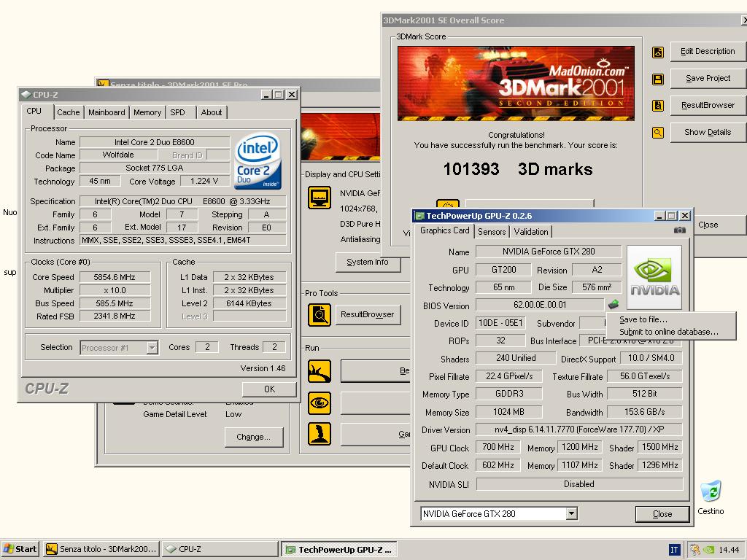
Task: Click the monitor icon in Display and CPU Settings
Action: tap(320, 198)
